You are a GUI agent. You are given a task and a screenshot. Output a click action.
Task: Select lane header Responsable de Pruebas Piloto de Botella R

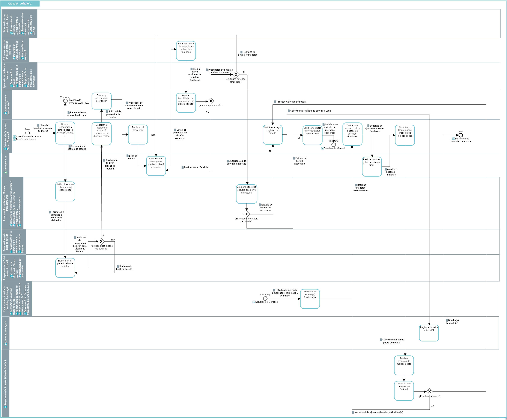[6, 384]
